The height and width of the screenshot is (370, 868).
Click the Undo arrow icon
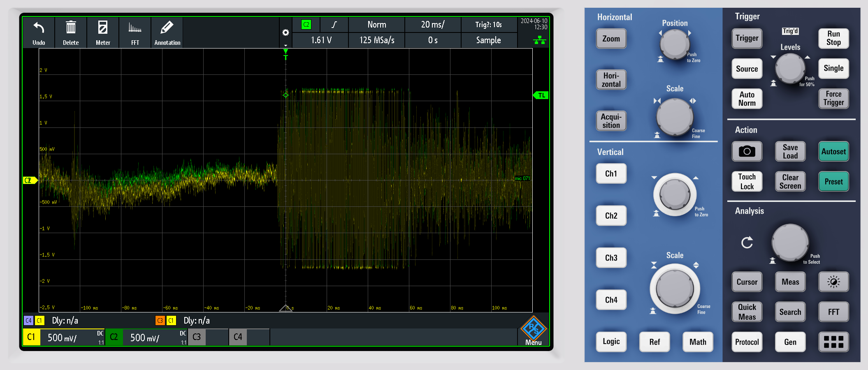pos(39,28)
